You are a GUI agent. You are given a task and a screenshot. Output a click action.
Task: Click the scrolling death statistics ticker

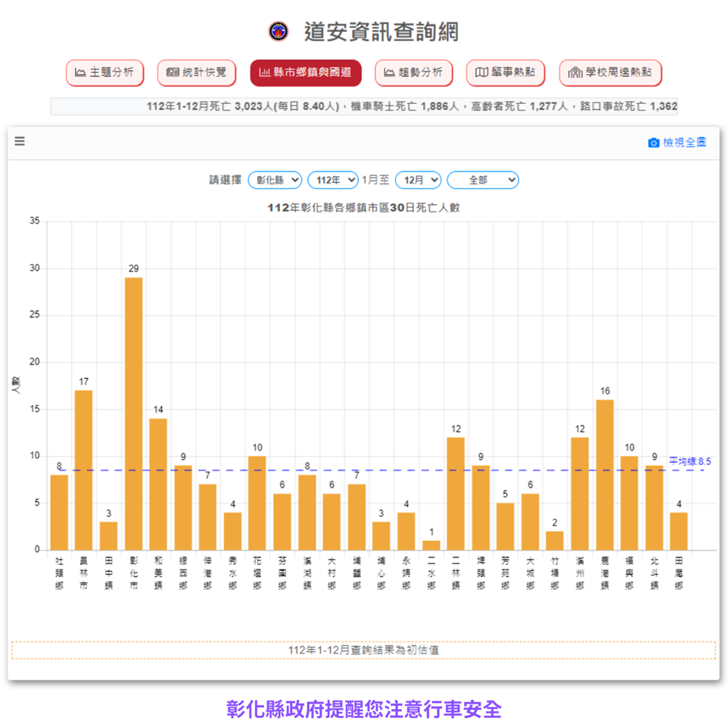click(364, 107)
